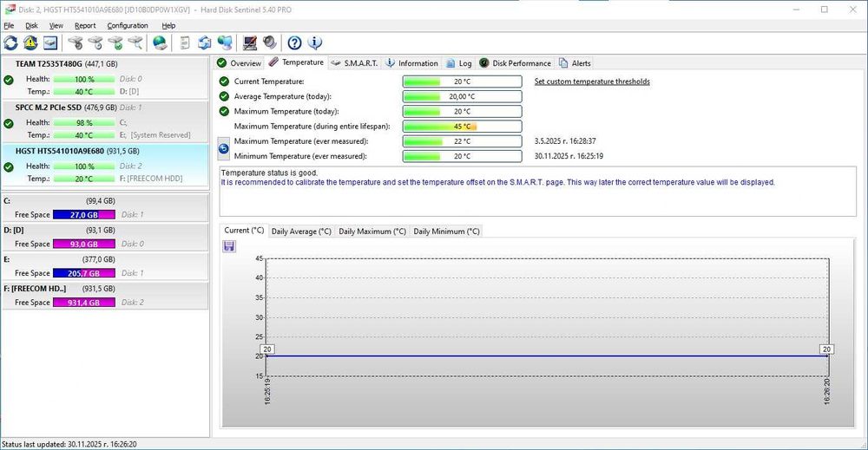
Task: Click Status last updated text in status bar
Action: [x=69, y=444]
